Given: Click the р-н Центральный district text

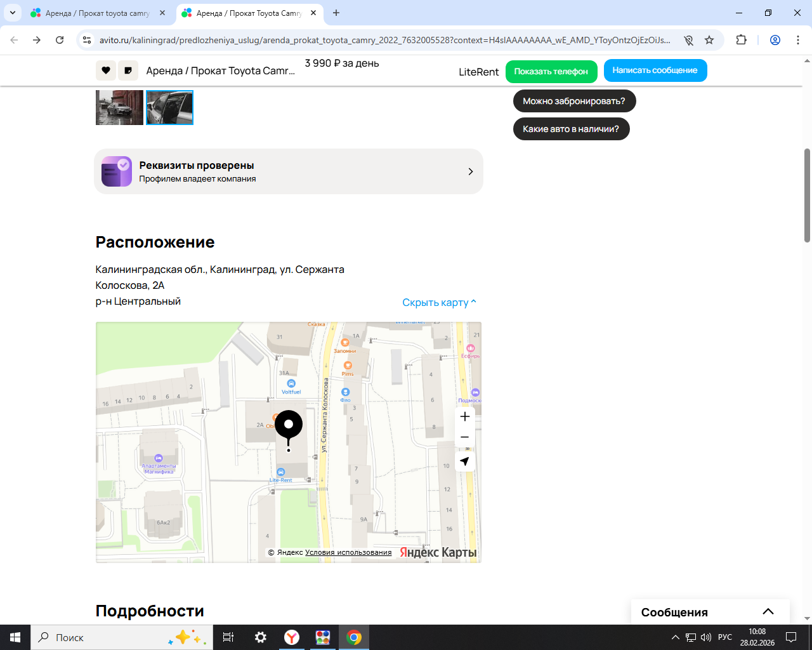Looking at the screenshot, I should (x=138, y=301).
